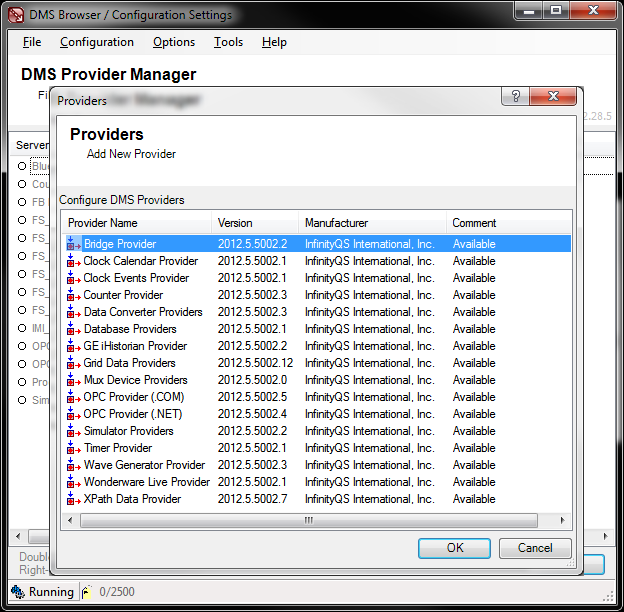Image resolution: width=624 pixels, height=612 pixels.
Task: Click the Counter Provider icon
Action: pos(74,295)
